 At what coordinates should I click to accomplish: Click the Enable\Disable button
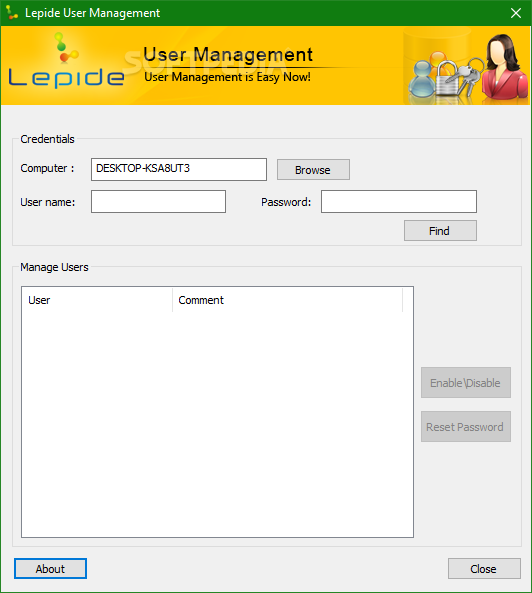click(466, 383)
